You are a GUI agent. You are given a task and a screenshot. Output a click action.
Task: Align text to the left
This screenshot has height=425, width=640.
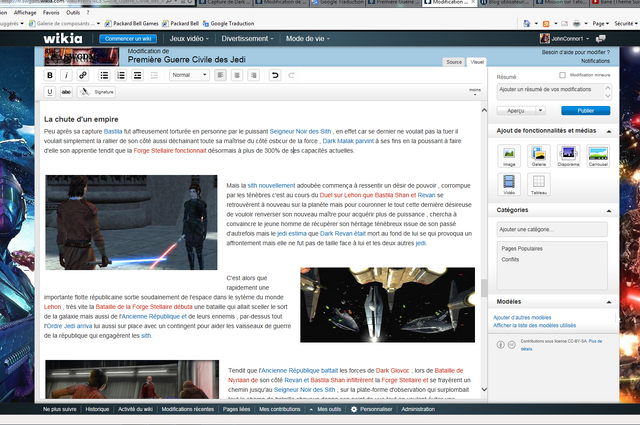point(220,75)
